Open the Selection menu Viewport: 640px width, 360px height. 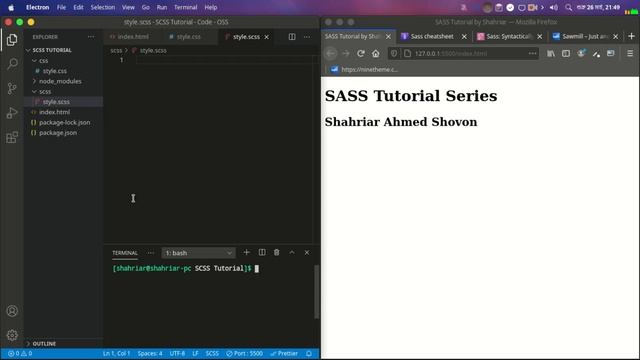[102, 7]
